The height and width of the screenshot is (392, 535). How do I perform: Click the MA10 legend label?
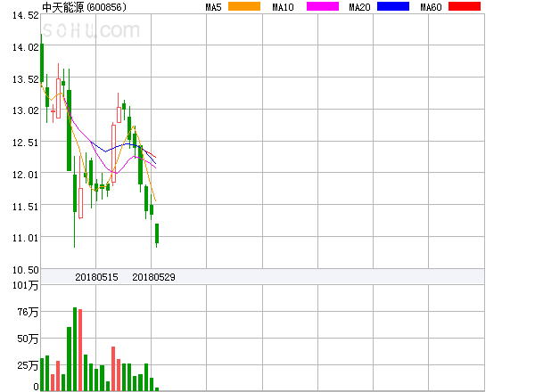coord(283,7)
